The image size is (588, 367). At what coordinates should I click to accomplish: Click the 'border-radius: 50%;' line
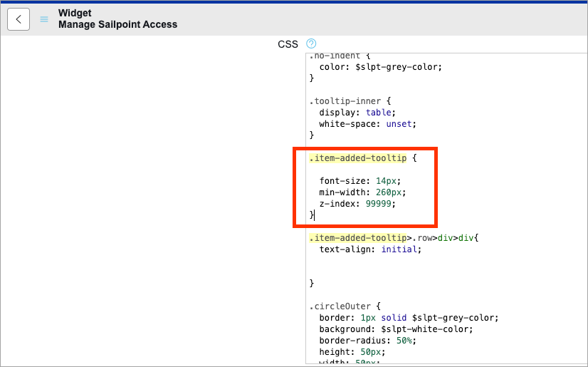tap(367, 341)
